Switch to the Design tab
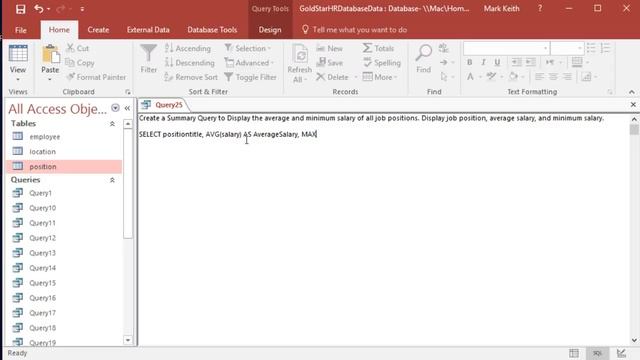 click(x=270, y=30)
